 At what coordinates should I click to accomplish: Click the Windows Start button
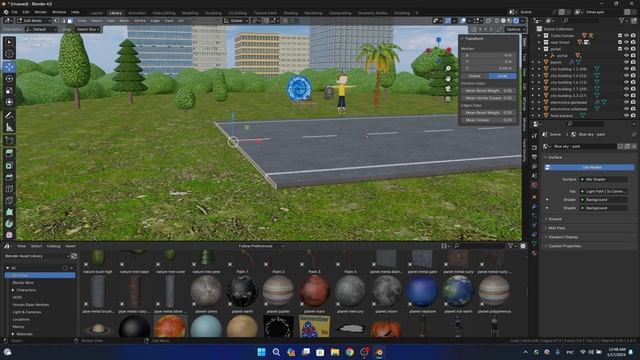(x=261, y=352)
